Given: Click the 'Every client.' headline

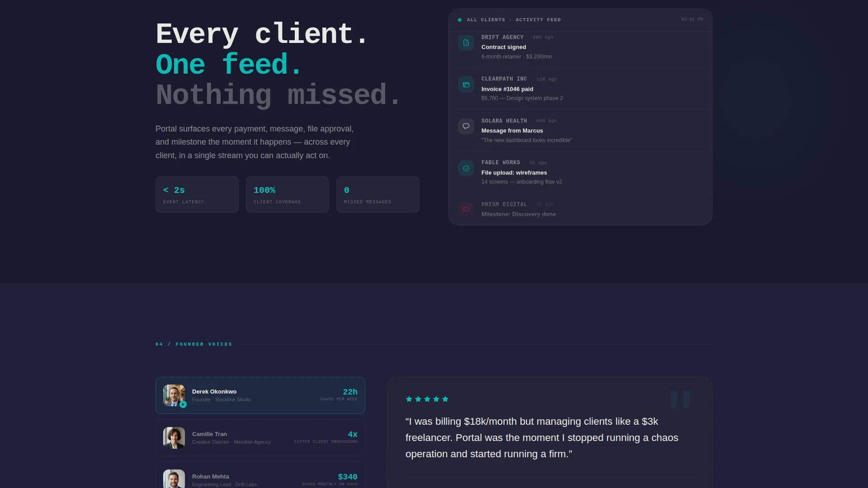Looking at the screenshot, I should 262,34.
